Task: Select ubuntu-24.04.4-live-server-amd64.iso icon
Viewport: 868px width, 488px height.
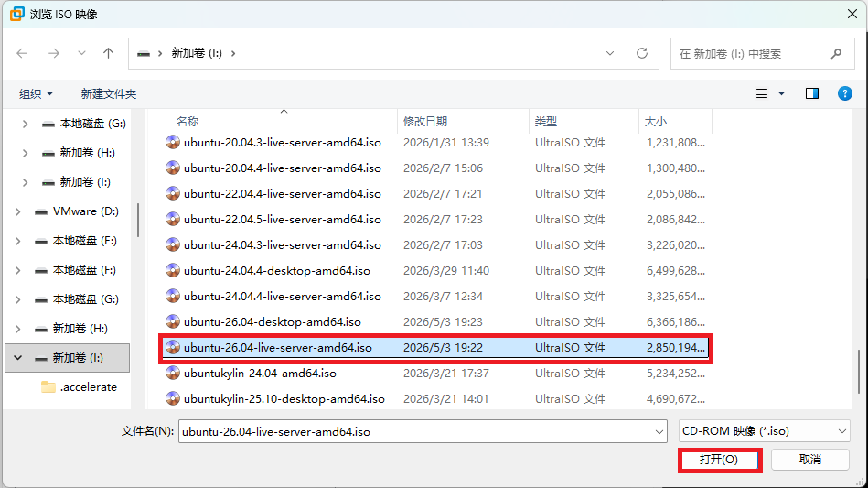Action: [173, 297]
